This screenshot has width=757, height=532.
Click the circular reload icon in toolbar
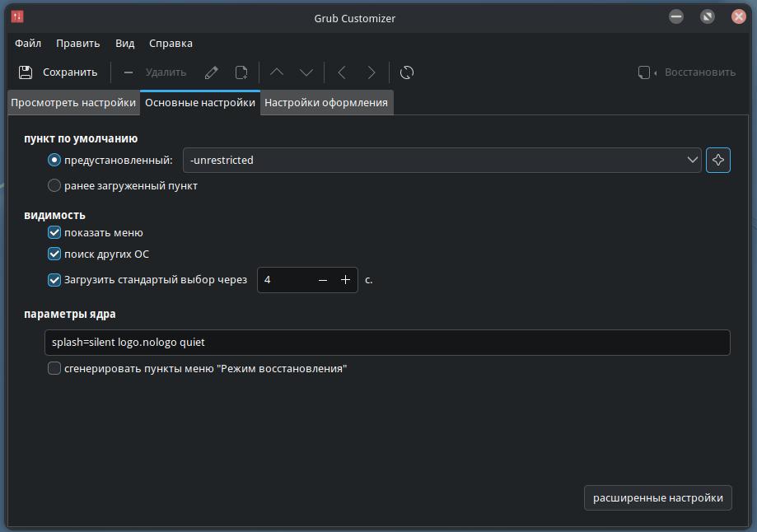click(x=407, y=72)
